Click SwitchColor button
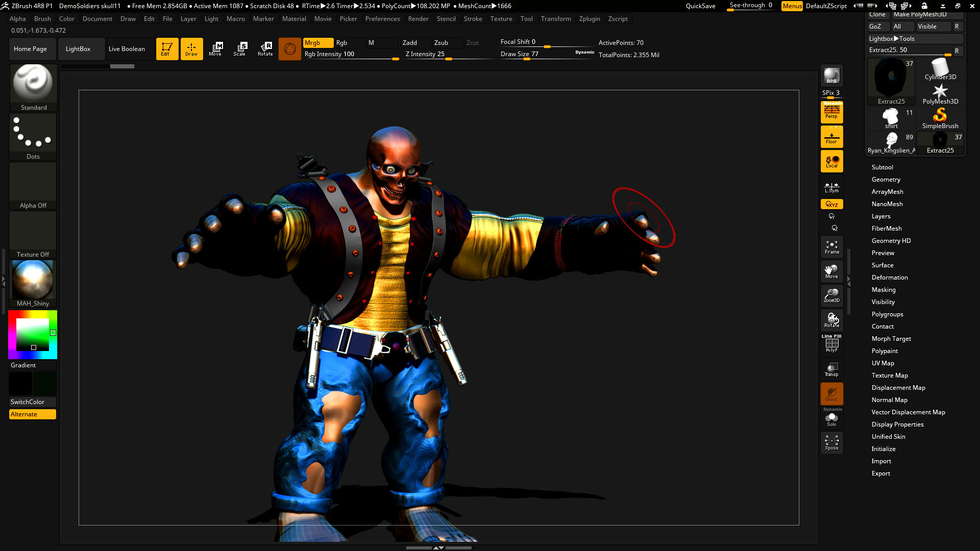 click(x=33, y=402)
